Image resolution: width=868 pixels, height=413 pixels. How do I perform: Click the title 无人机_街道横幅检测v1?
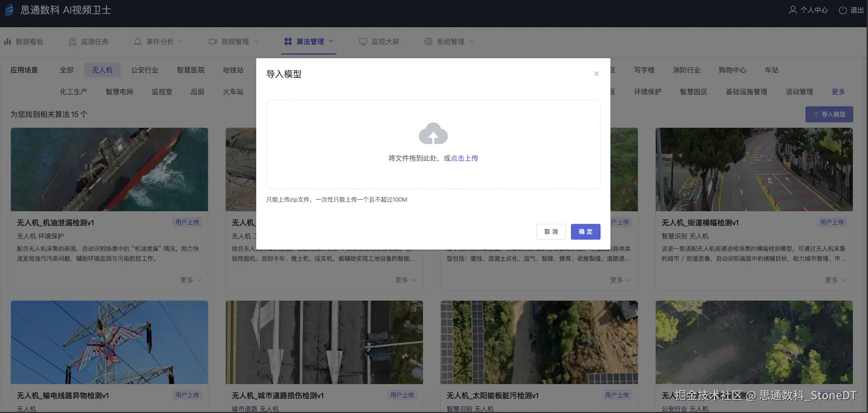point(700,223)
